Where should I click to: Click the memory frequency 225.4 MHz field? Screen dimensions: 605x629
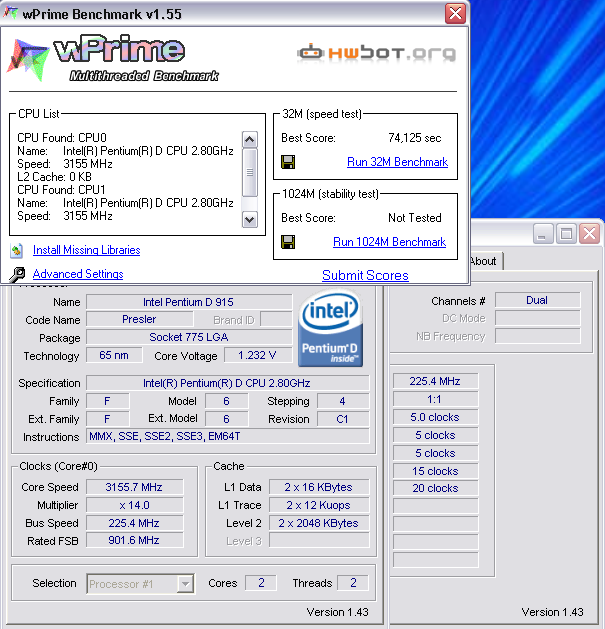pyautogui.click(x=435, y=381)
